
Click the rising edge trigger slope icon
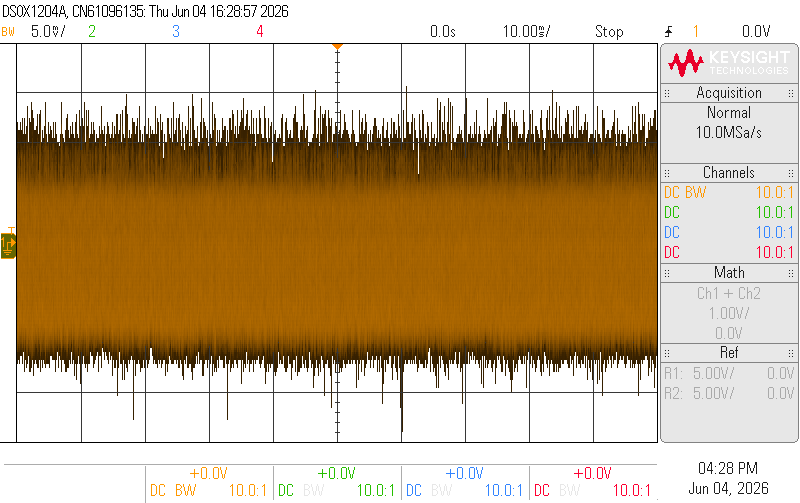669,32
